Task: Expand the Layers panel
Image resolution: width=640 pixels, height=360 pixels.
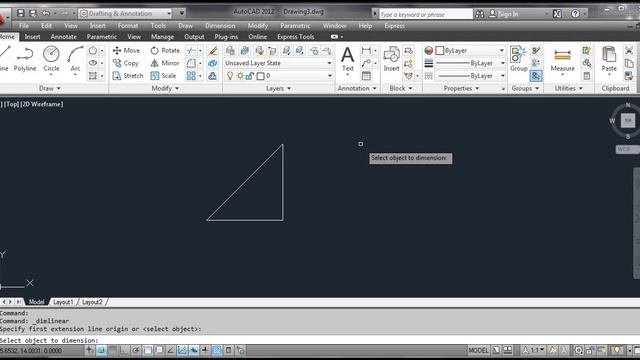Action: 278,88
